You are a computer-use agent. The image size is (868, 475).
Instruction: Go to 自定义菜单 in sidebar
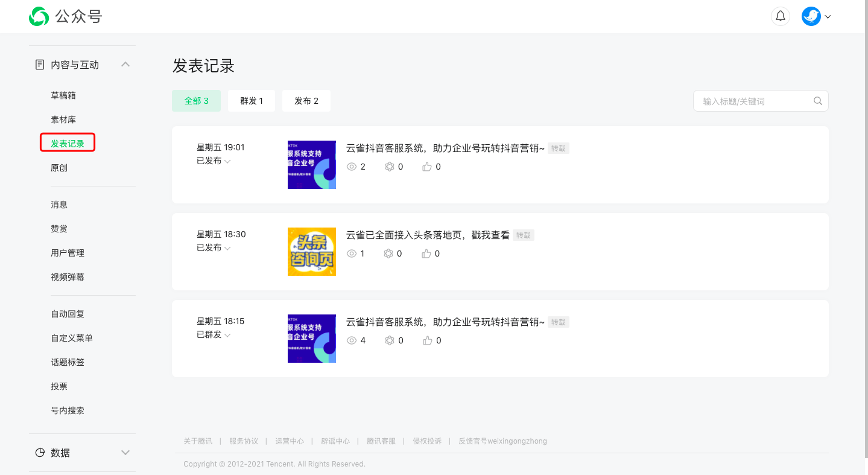(72, 338)
